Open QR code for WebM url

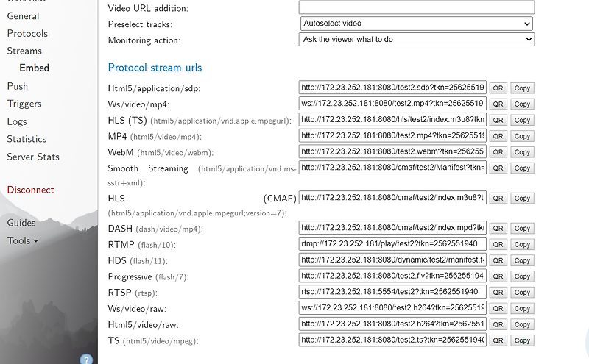[498, 151]
